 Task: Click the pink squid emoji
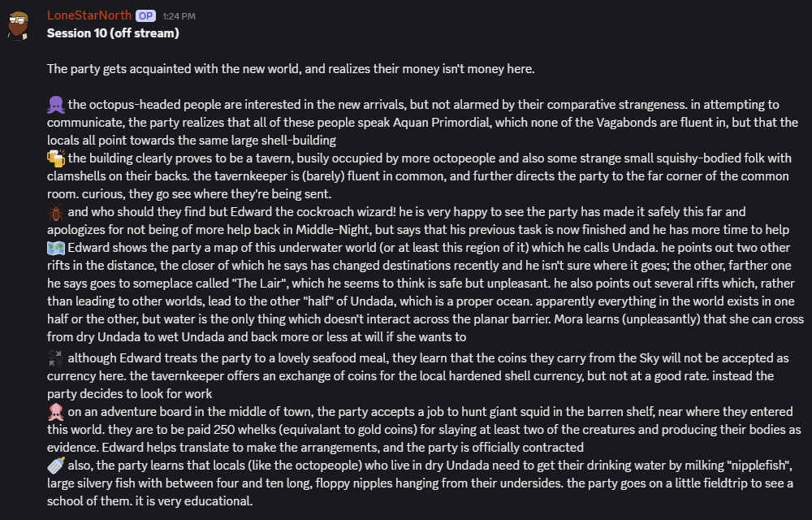click(x=56, y=412)
